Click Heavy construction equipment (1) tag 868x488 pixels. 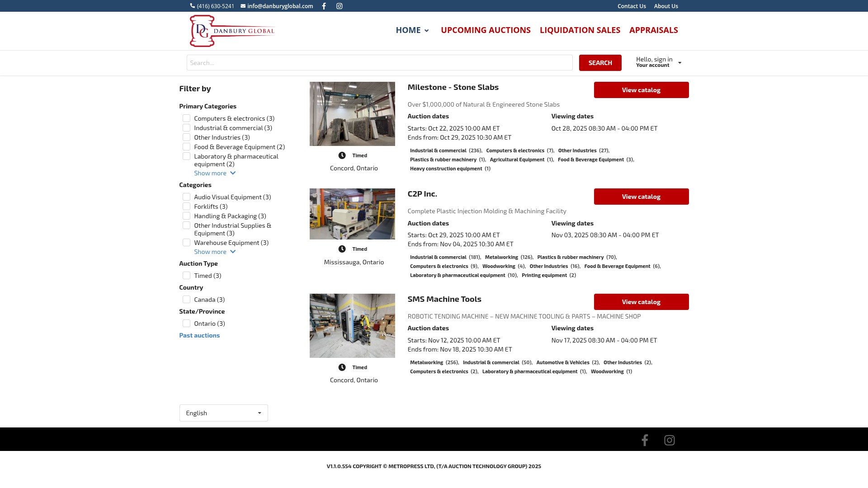[450, 169]
